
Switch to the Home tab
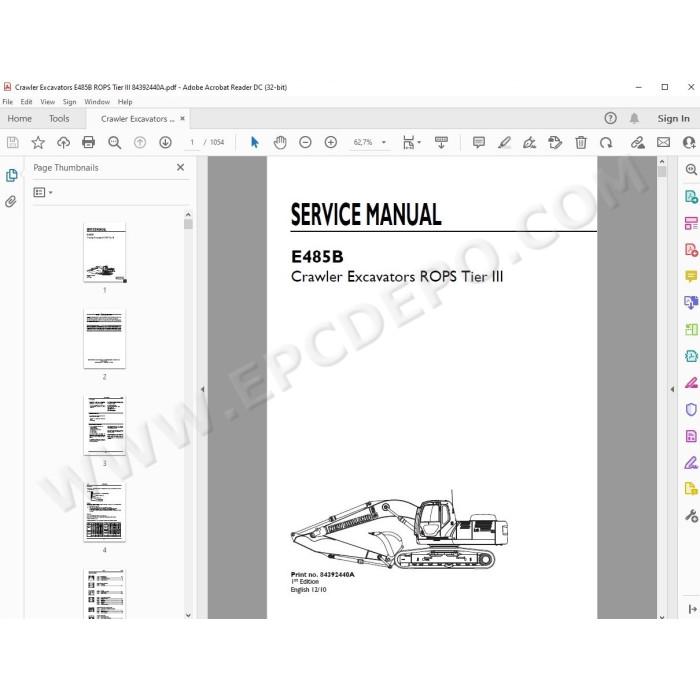pos(20,119)
